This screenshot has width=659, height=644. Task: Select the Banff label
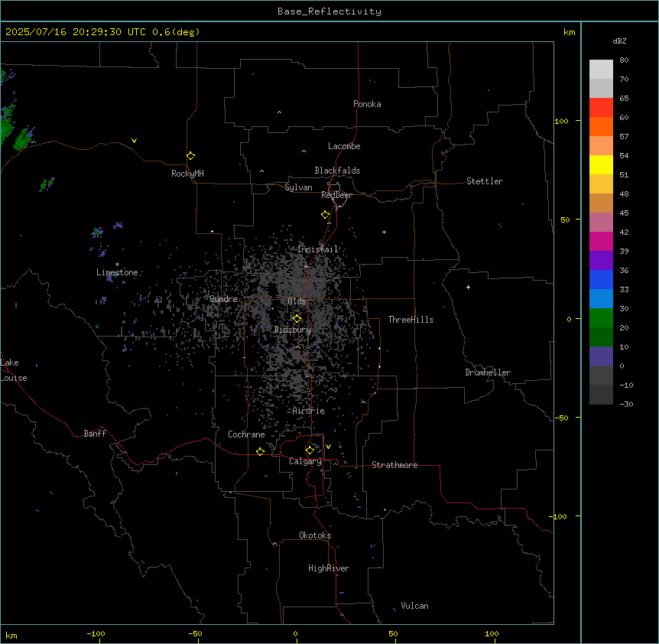[x=95, y=434]
